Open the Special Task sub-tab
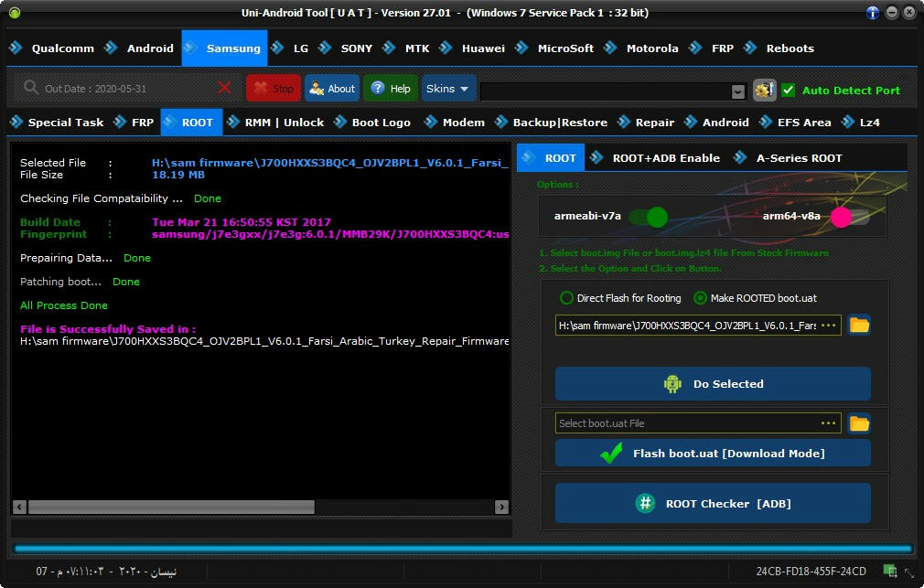Screen dimensions: 924x588 click(57, 123)
